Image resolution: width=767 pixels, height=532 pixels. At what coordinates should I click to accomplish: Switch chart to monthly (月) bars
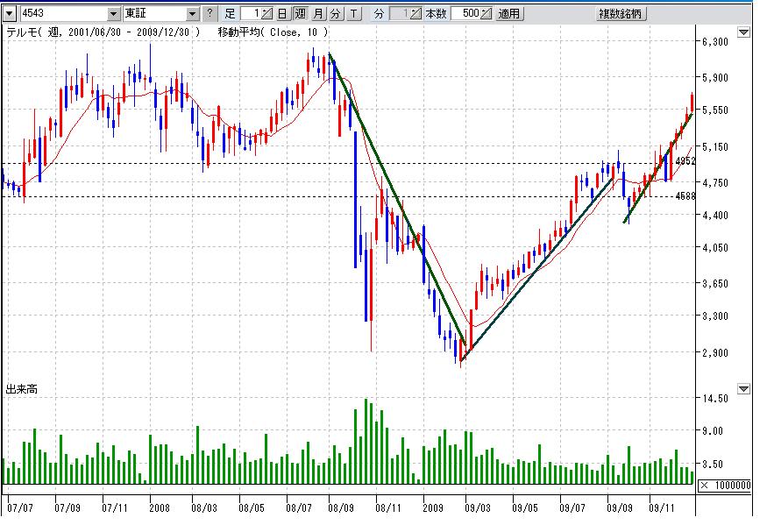coord(318,14)
